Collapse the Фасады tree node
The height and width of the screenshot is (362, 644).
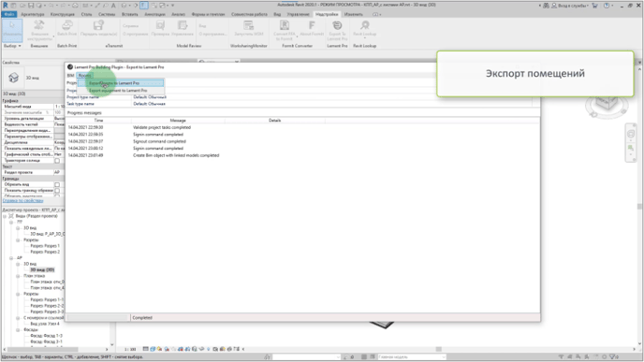tap(18, 329)
